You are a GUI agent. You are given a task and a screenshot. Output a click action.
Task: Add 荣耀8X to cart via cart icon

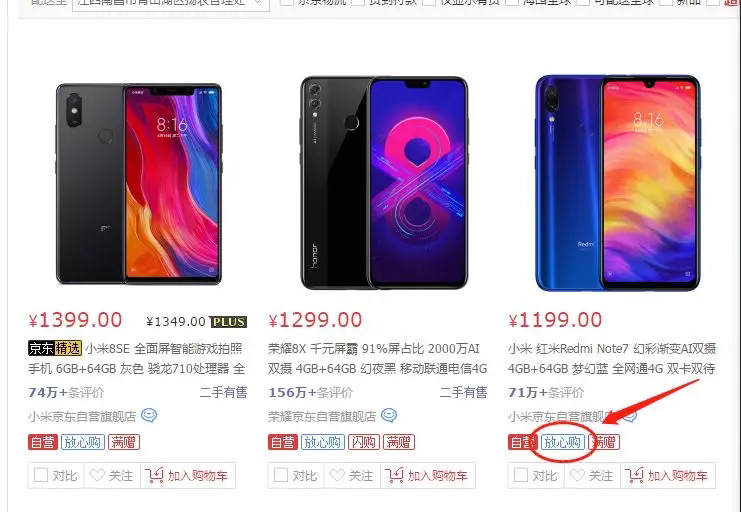tap(395, 475)
